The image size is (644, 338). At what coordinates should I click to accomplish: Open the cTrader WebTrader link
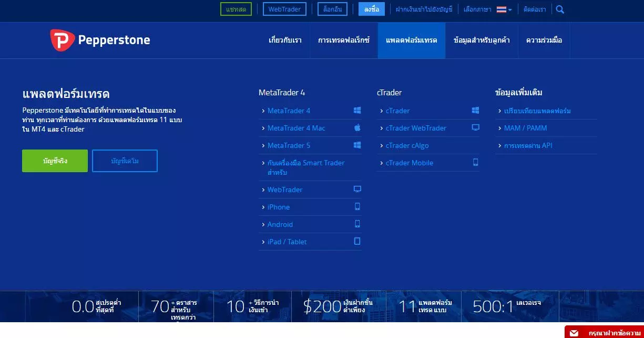pos(416,128)
